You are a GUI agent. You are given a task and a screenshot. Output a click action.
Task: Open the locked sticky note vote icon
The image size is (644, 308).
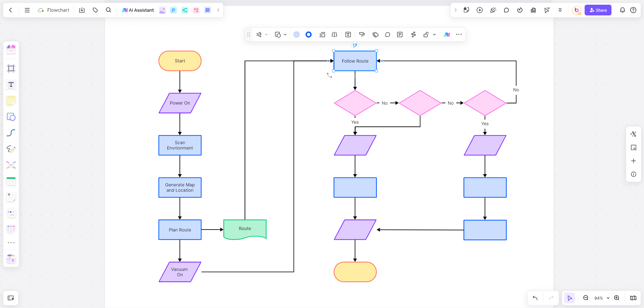click(x=466, y=10)
